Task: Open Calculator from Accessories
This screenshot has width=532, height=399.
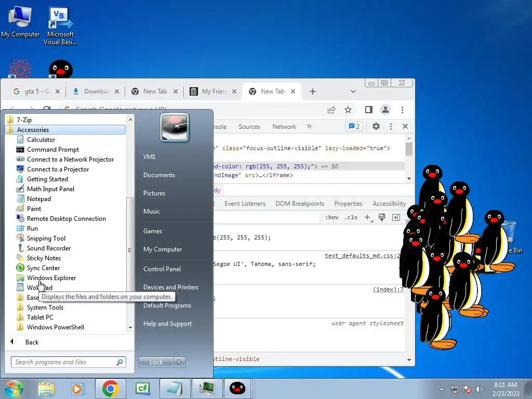Action: [x=41, y=139]
